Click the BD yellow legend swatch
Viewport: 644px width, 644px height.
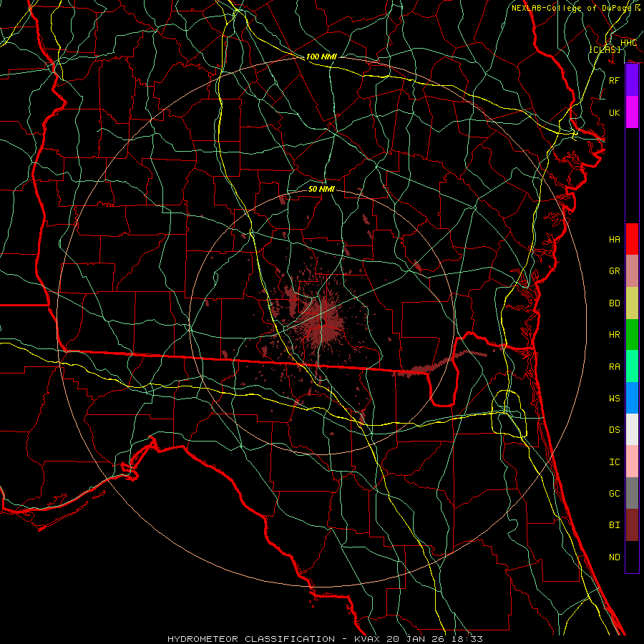pyautogui.click(x=632, y=303)
